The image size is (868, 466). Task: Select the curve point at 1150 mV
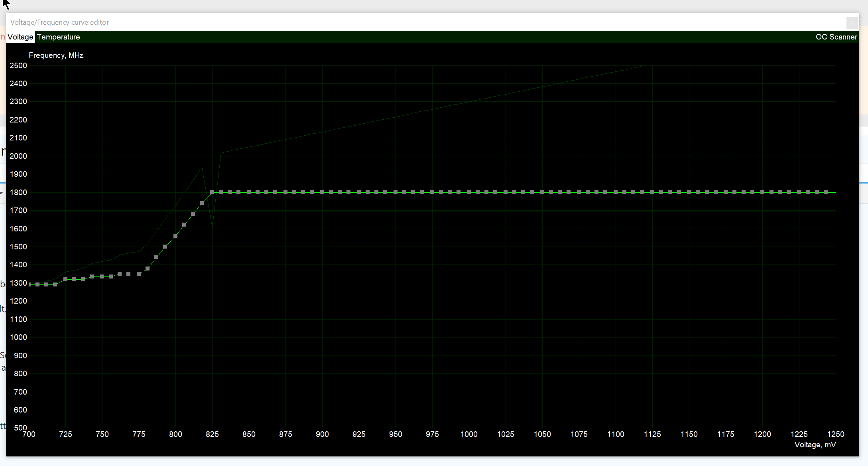[689, 192]
